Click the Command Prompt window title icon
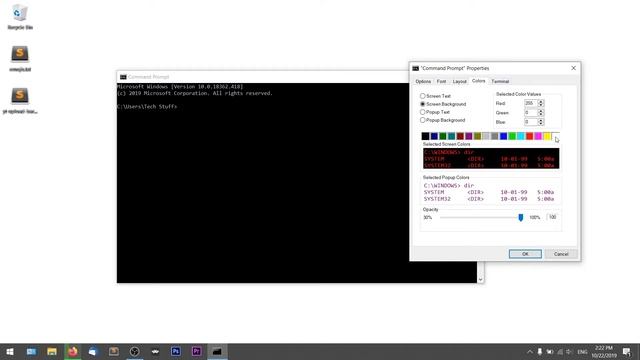 [123, 77]
